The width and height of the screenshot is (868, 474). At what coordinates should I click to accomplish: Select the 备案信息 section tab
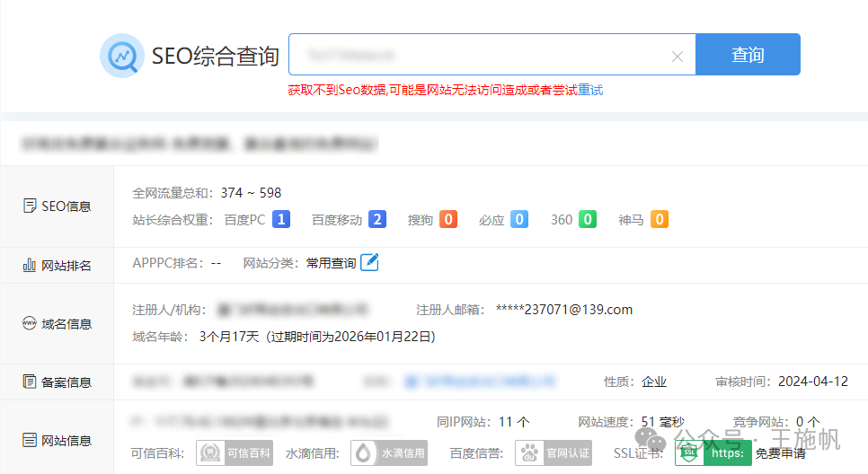coord(57,382)
